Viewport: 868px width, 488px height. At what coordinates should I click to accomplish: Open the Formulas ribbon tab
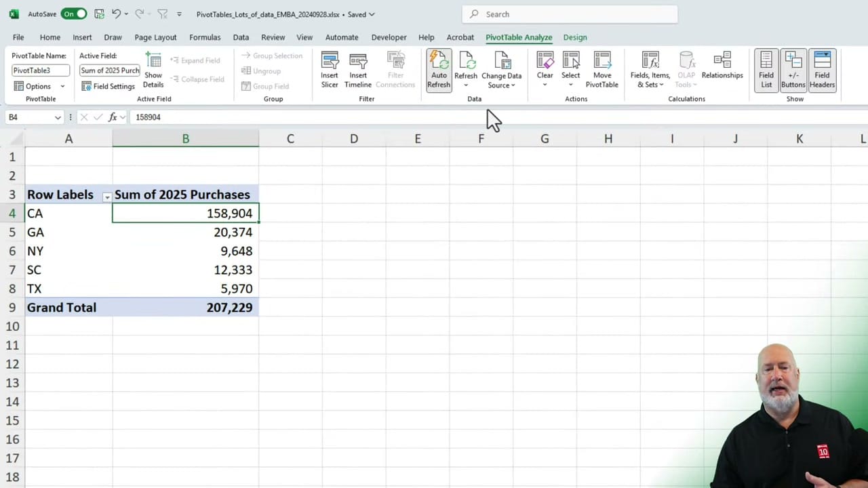coord(205,37)
